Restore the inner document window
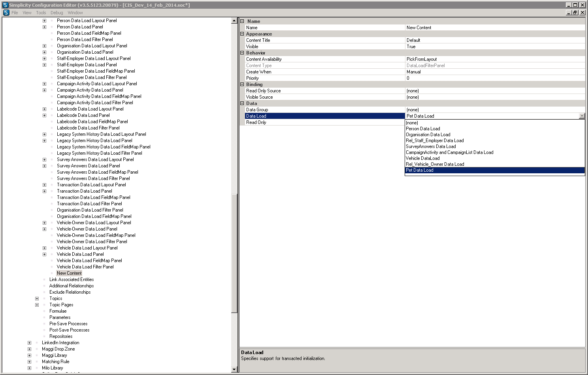The width and height of the screenshot is (588, 375). pos(575,13)
